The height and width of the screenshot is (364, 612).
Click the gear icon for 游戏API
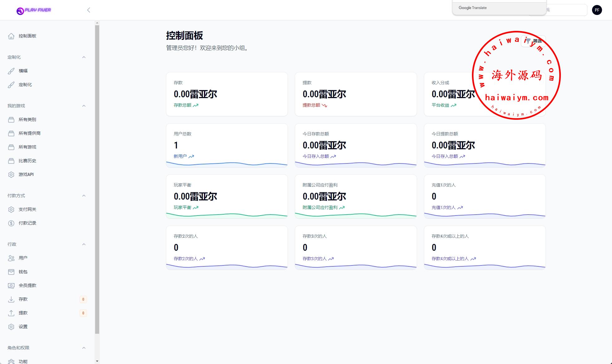(11, 174)
